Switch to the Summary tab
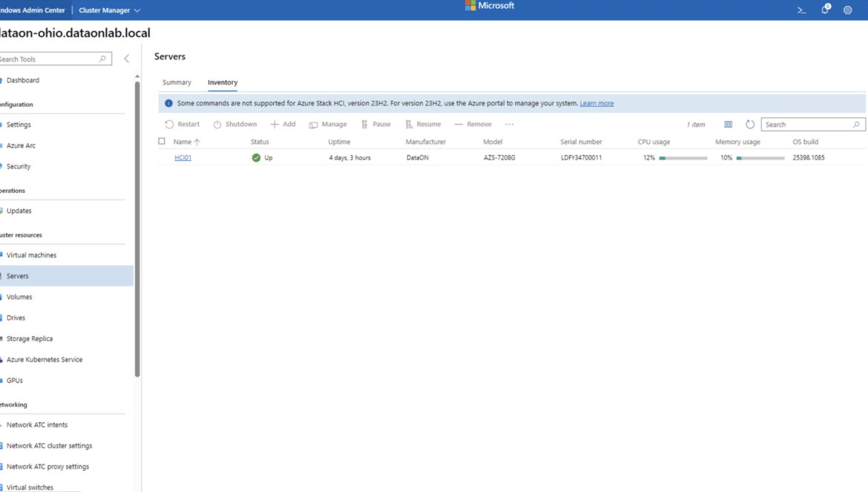Screen dimensions: 868x492 coord(177,82)
